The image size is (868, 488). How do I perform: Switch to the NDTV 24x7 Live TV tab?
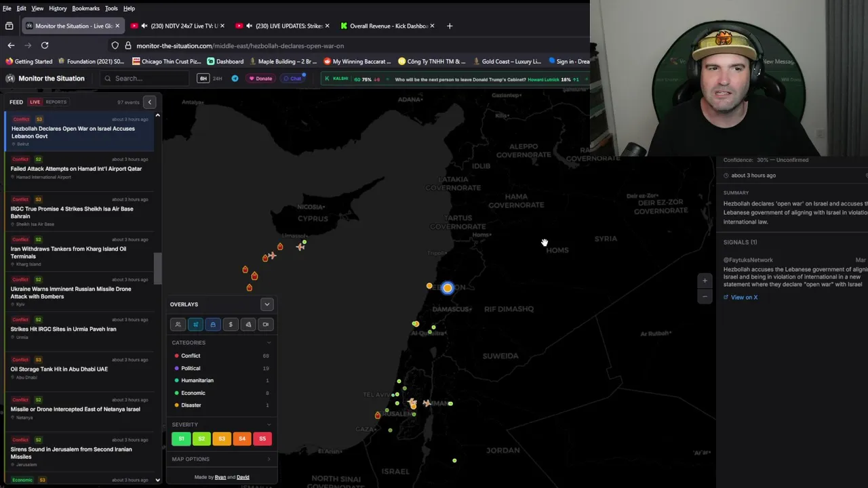coord(178,26)
